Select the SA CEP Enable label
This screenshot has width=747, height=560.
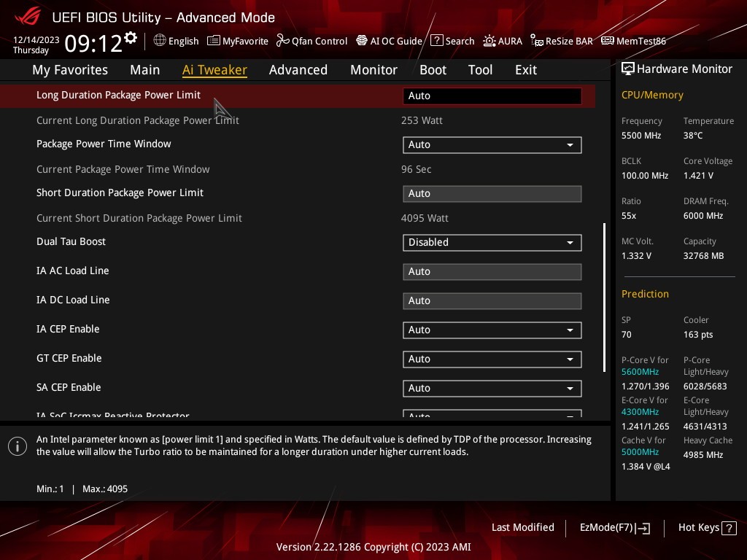coord(69,388)
